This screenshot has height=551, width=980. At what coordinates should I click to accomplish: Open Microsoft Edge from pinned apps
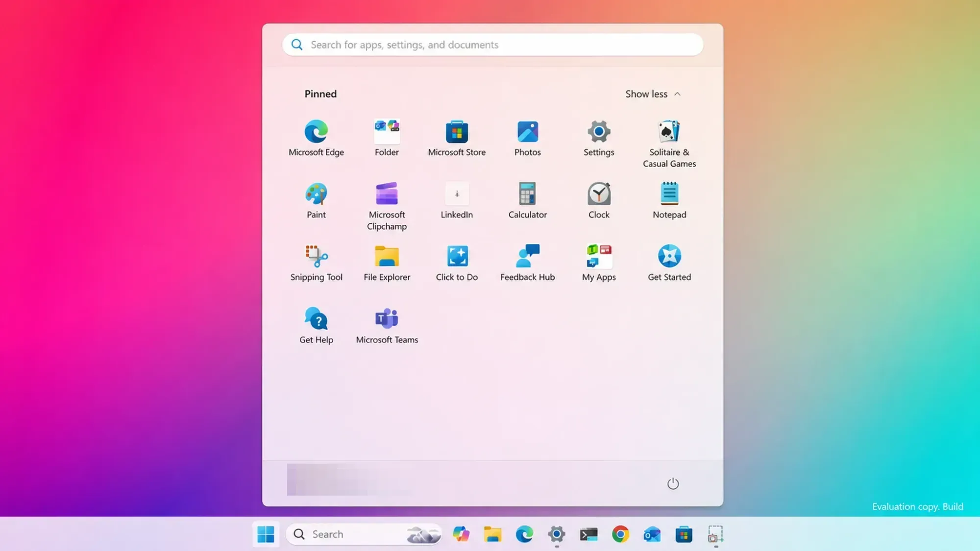click(316, 138)
